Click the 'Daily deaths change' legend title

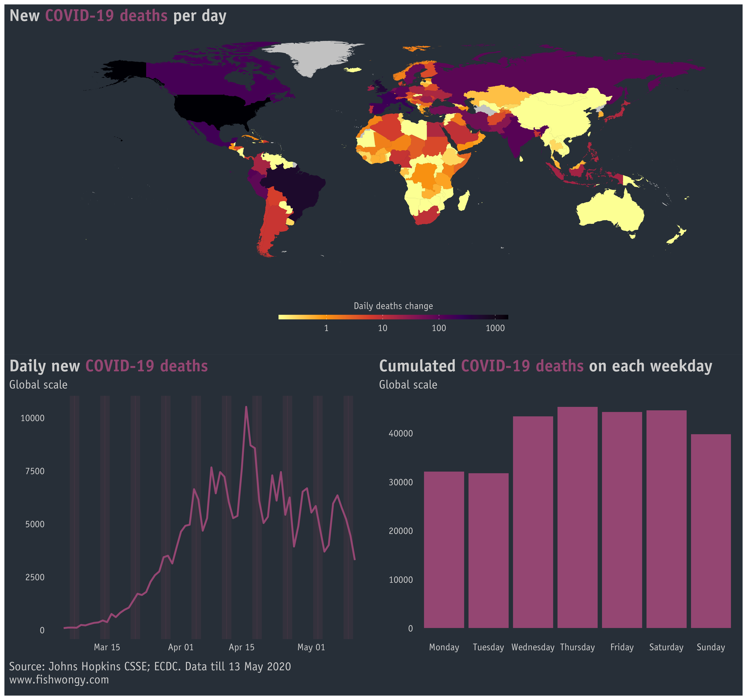point(393,306)
